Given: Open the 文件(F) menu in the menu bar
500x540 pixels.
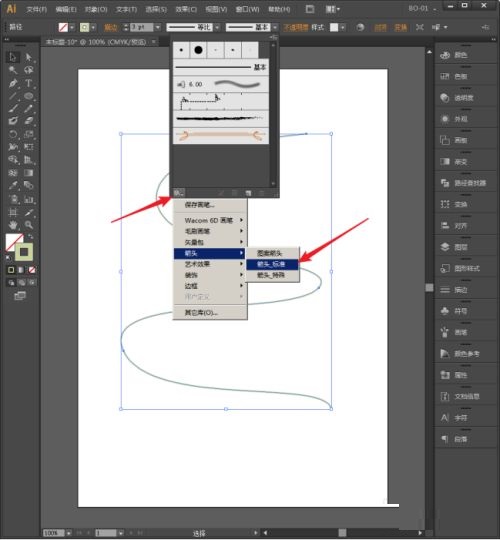Looking at the screenshot, I should click(37, 9).
